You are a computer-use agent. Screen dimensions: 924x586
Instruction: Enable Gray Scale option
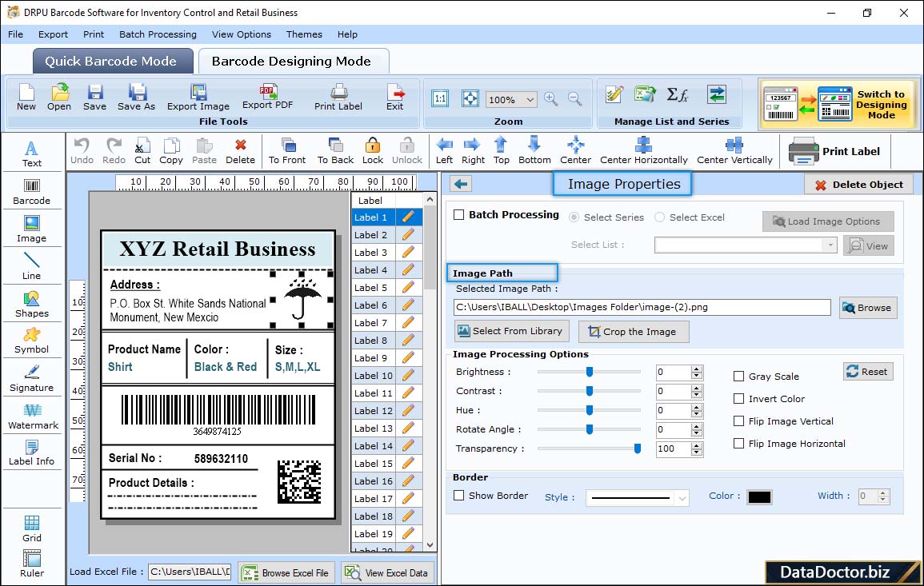[x=738, y=377]
